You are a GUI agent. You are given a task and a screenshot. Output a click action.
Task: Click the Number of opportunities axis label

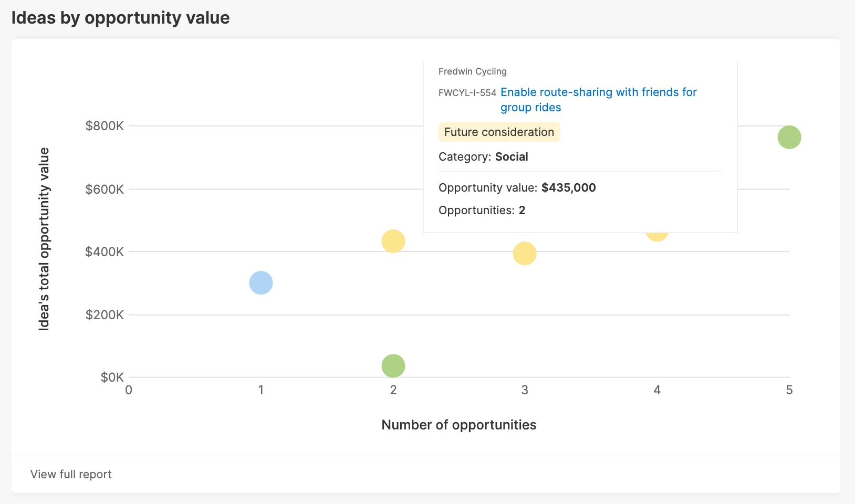[459, 425]
